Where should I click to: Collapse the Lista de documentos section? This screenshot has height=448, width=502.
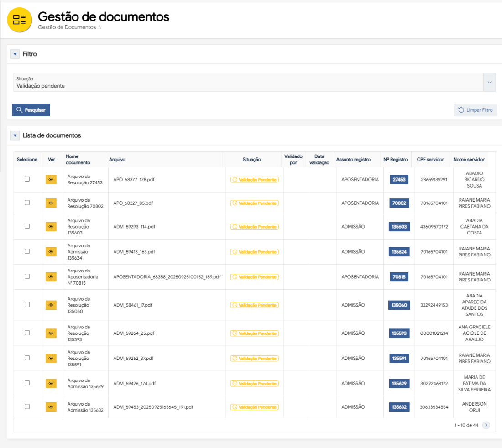16,135
